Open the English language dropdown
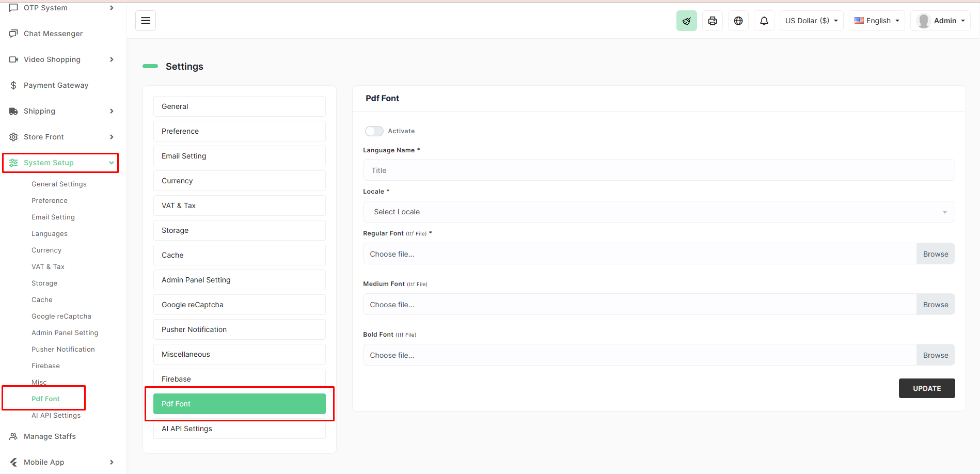 876,21
